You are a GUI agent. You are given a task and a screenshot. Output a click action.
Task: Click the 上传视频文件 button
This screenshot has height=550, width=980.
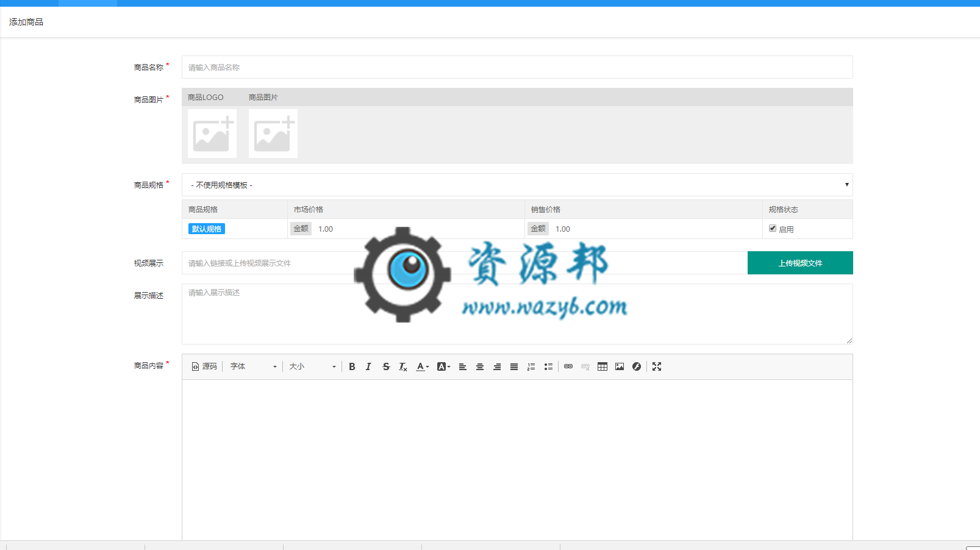coord(800,263)
